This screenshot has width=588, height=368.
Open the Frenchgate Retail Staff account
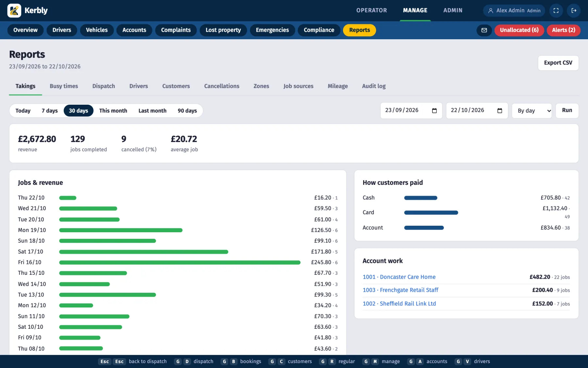[400, 290]
